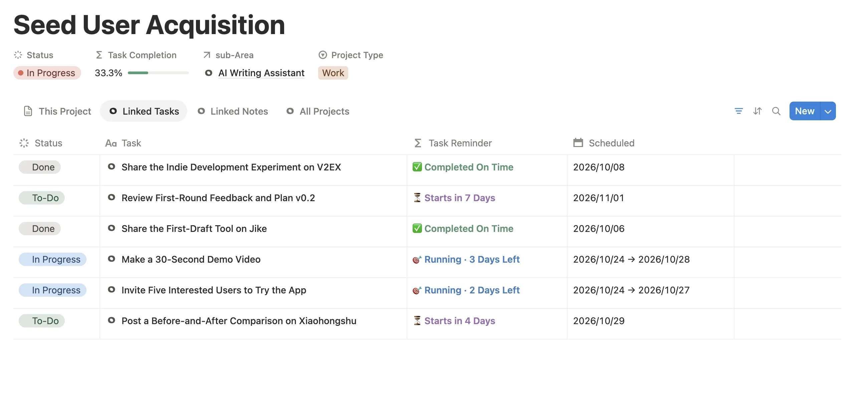
Task: Click Completed On Time reminder for Jike task
Action: [x=463, y=228]
